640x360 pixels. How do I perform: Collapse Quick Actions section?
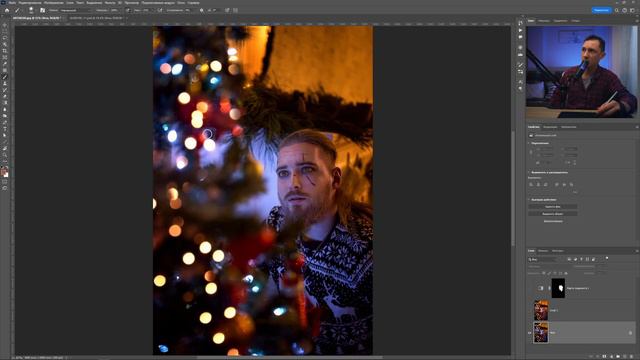[529, 200]
